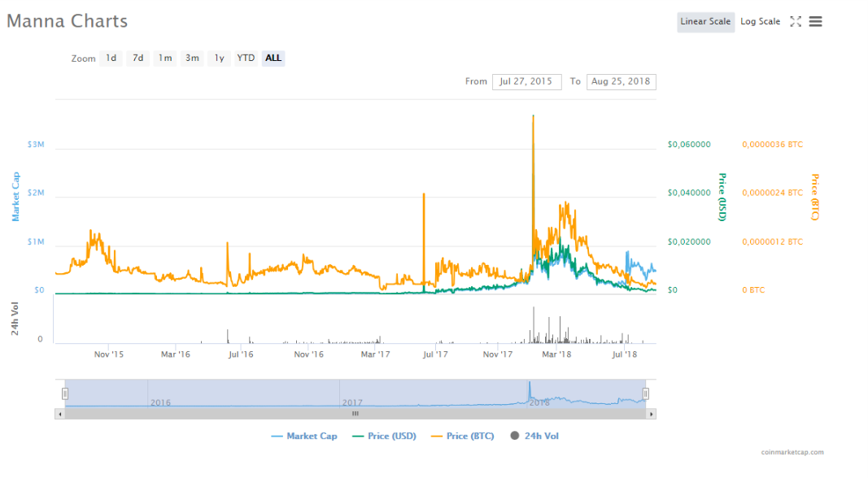Switch chart to Log Scale
868x478 pixels.
click(x=760, y=22)
